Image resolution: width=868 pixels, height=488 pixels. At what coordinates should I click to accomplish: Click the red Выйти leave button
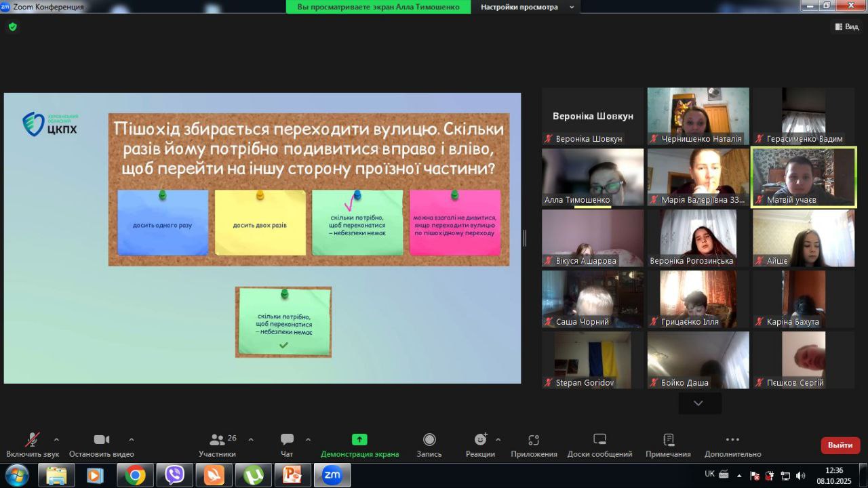[840, 445]
